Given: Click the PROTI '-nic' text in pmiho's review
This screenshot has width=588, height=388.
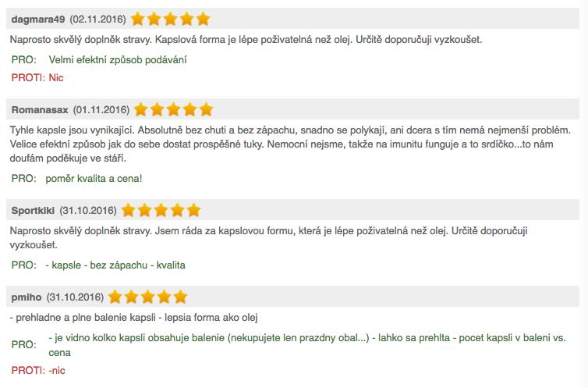Looking at the screenshot, I should (x=57, y=370).
